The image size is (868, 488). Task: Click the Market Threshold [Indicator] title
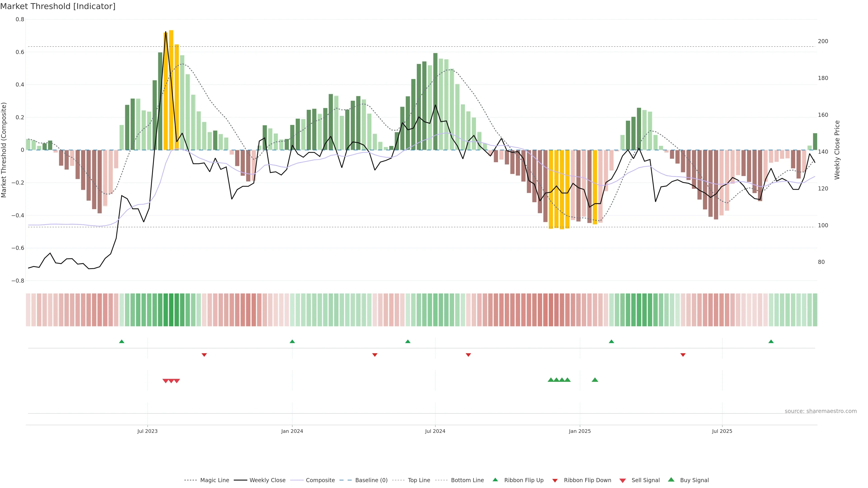pos(58,6)
